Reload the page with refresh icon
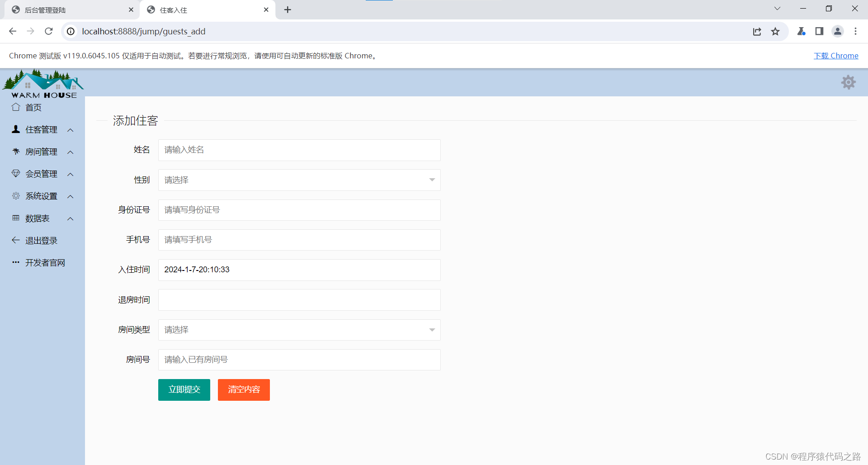This screenshot has width=868, height=465. tap(49, 31)
